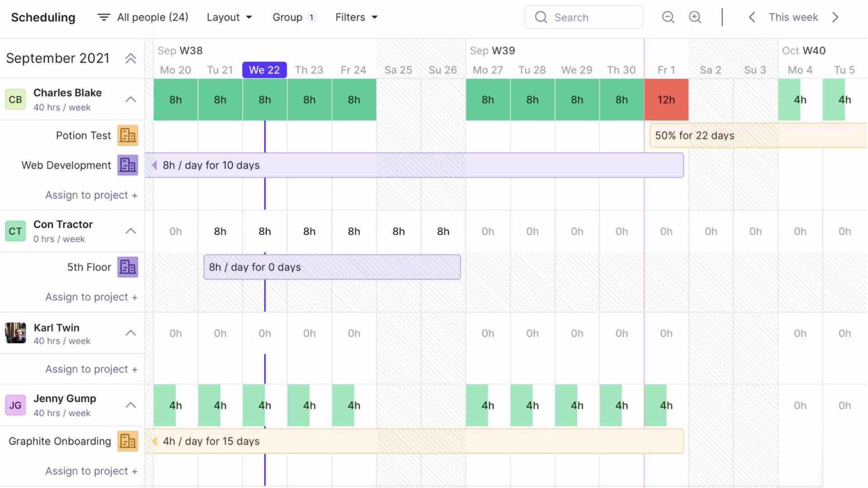Viewport: 868px width, 488px height.
Task: Collapse Charles Blake's project rows
Action: coord(131,100)
